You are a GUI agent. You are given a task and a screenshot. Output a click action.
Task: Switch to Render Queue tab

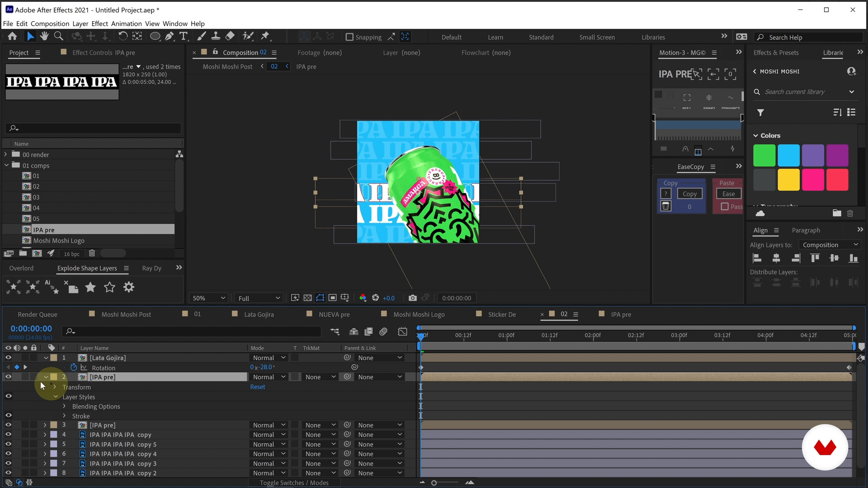coord(38,314)
